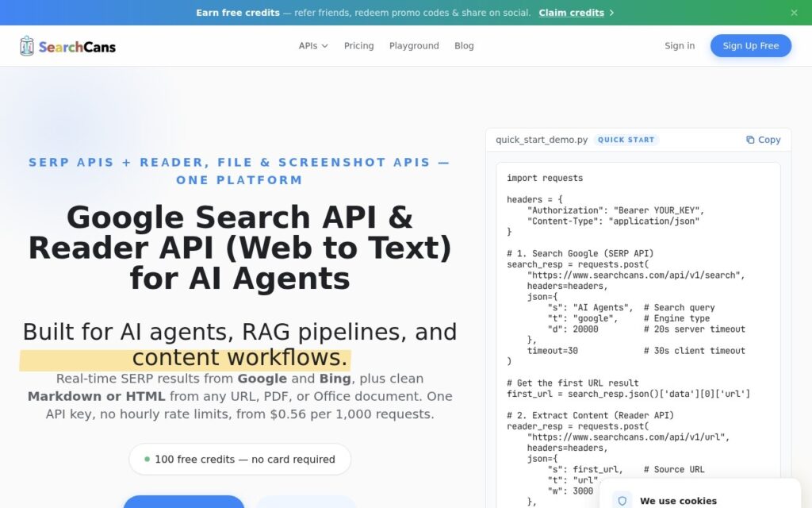Click the SearchCans brand name text
Screen dimensions: 812x508
pos(77,47)
